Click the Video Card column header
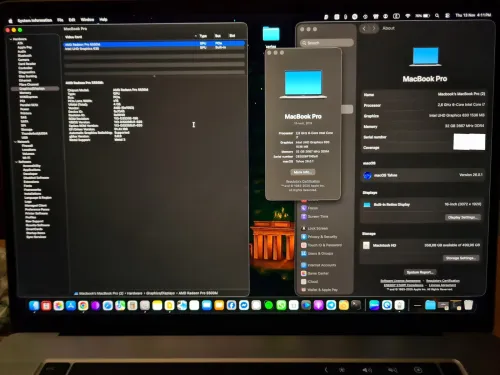 (74, 37)
